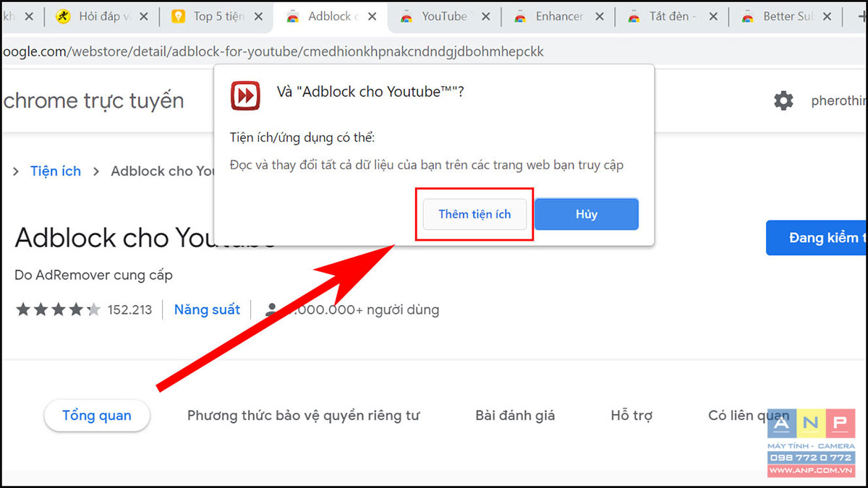Click the "Đọc và thay đổi tất cả dữ liệu" permission text
Screen dimensions: 868x488
pos(427,165)
